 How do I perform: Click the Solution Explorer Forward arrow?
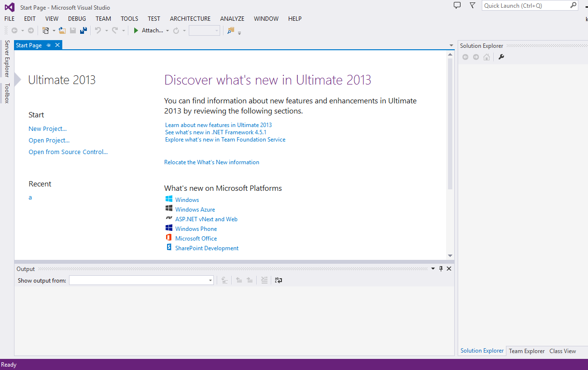point(476,57)
